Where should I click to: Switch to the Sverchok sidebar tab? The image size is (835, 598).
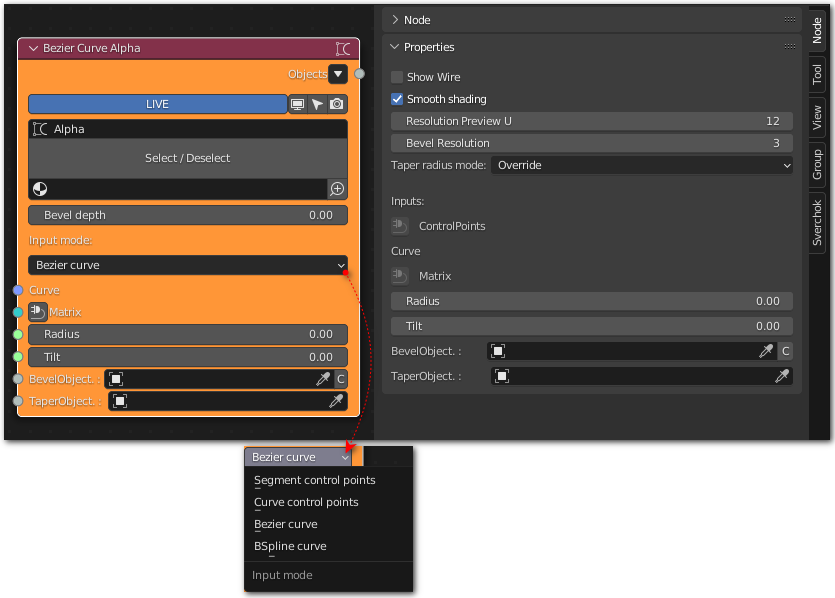[x=817, y=223]
